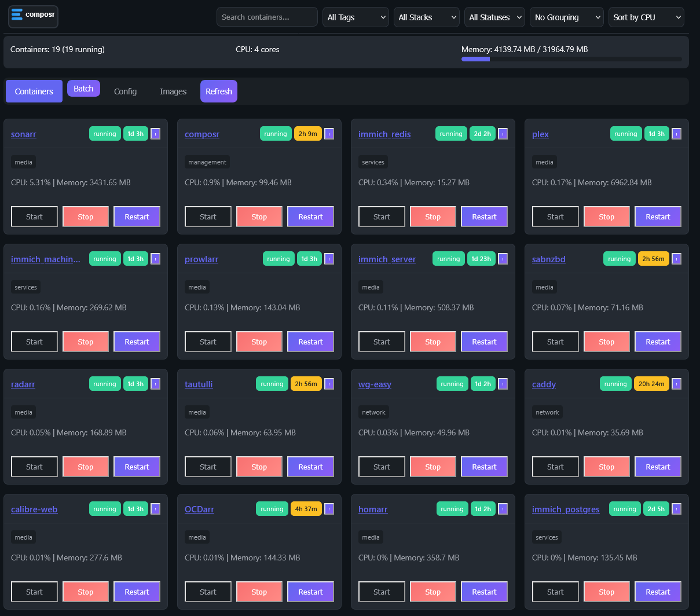The image size is (700, 616).
Task: Open the sonarr container link
Action: 24,134
